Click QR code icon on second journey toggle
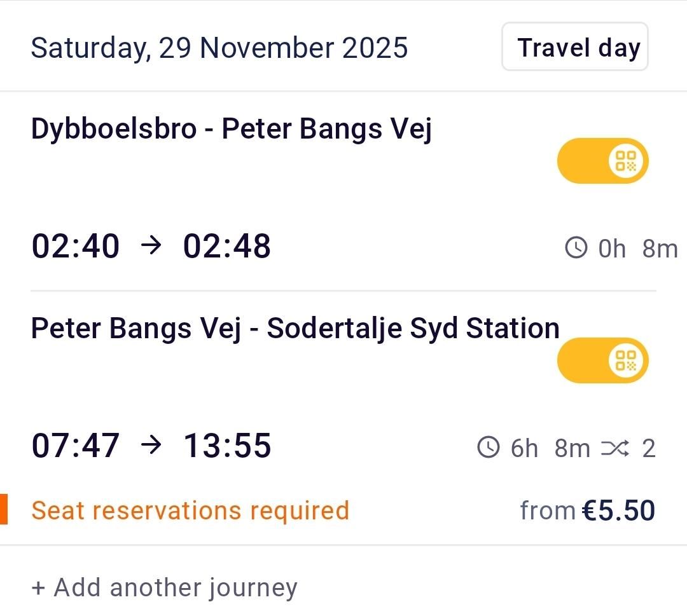This screenshot has width=687, height=616. [x=627, y=360]
